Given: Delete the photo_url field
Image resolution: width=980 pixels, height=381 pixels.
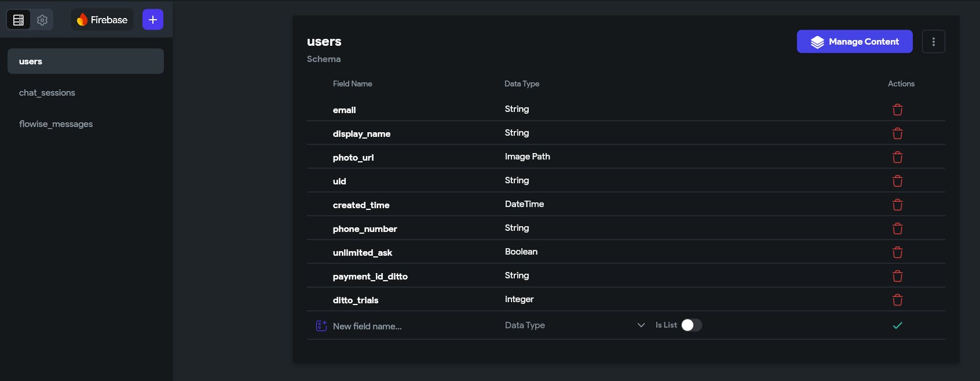Looking at the screenshot, I should pos(897,157).
